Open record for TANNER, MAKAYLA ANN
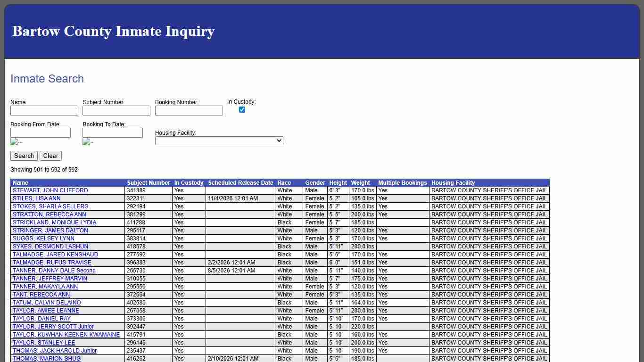This screenshot has height=362, width=644. pos(45,287)
